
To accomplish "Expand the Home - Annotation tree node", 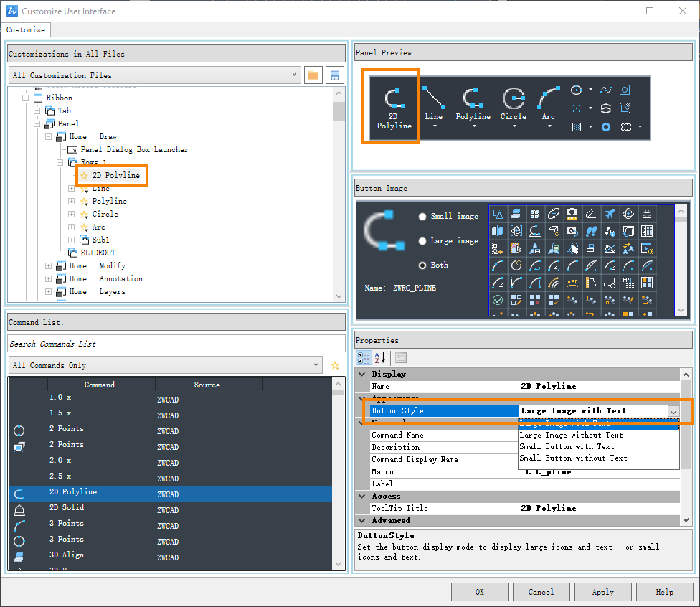I will pos(48,278).
